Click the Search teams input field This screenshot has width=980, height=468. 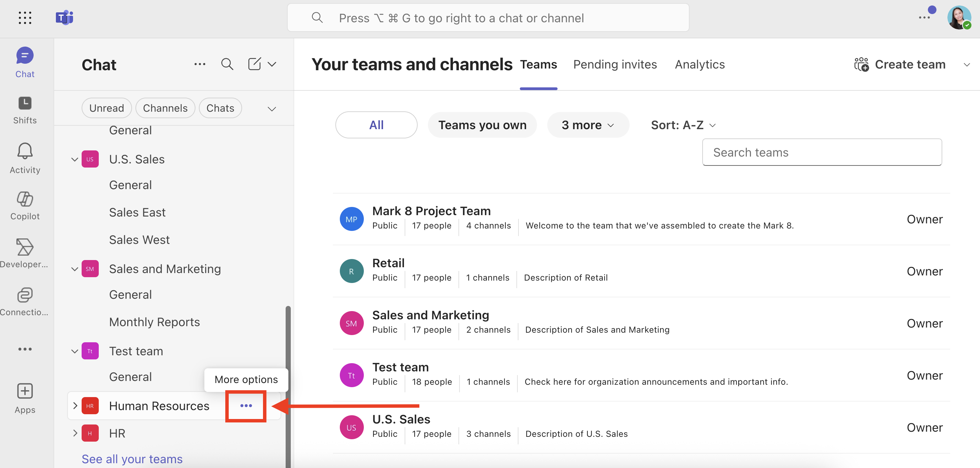pyautogui.click(x=822, y=152)
